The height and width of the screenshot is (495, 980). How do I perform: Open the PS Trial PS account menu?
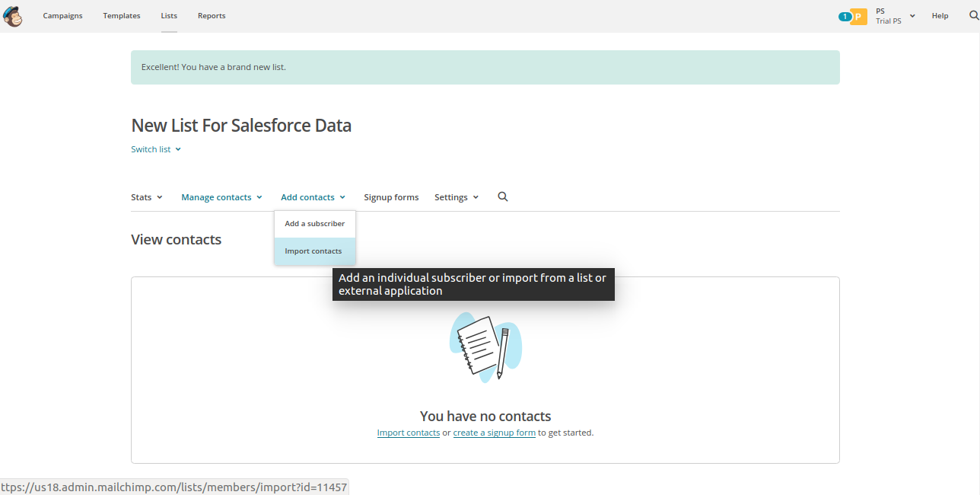click(895, 16)
